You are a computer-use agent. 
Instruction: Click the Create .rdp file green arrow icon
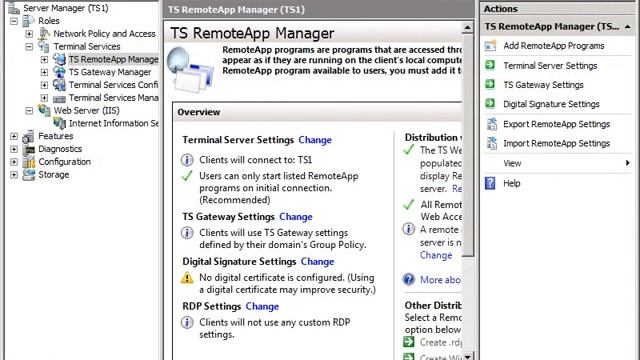(409, 342)
